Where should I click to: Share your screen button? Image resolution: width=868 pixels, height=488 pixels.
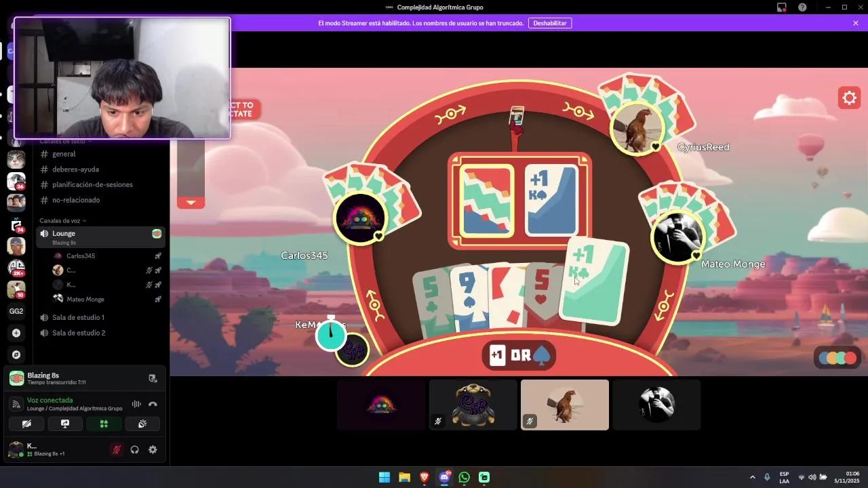coord(65,424)
